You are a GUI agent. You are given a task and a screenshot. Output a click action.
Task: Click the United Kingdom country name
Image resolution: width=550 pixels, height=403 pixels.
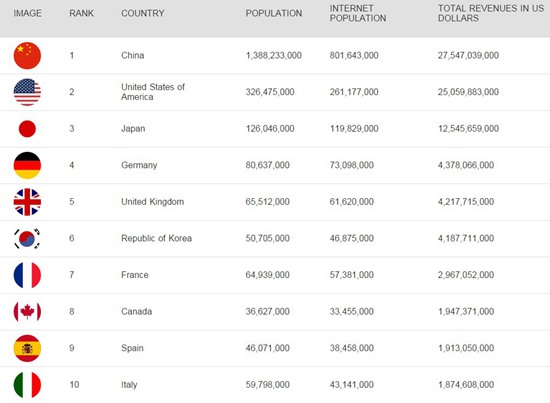153,202
